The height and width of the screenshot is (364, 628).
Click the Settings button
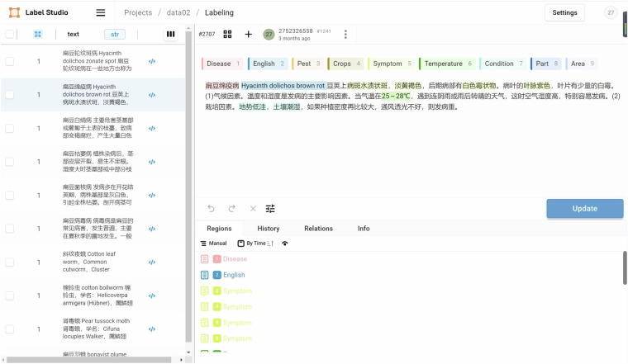(564, 13)
